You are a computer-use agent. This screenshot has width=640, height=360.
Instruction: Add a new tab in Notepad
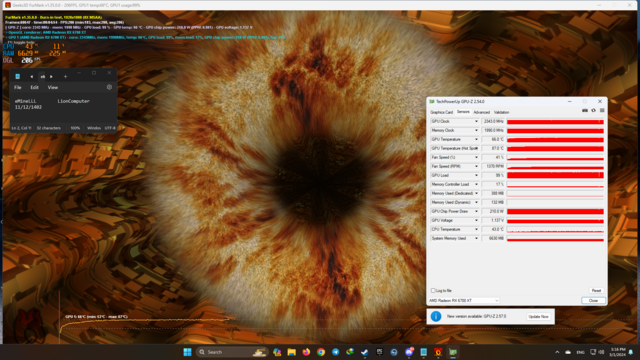tap(65, 76)
